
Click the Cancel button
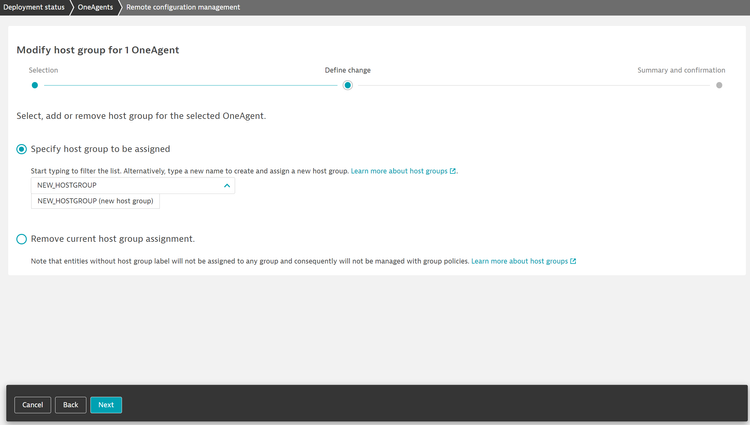(x=33, y=405)
